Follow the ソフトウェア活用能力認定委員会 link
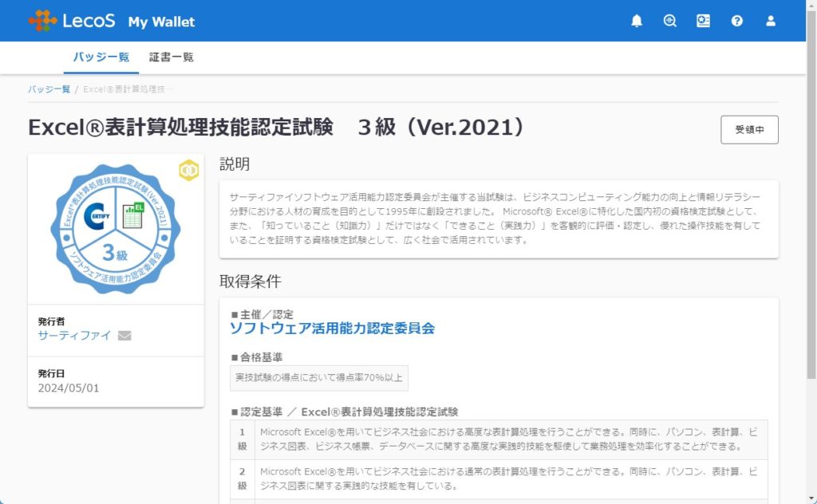This screenshot has width=817, height=504. [x=332, y=329]
